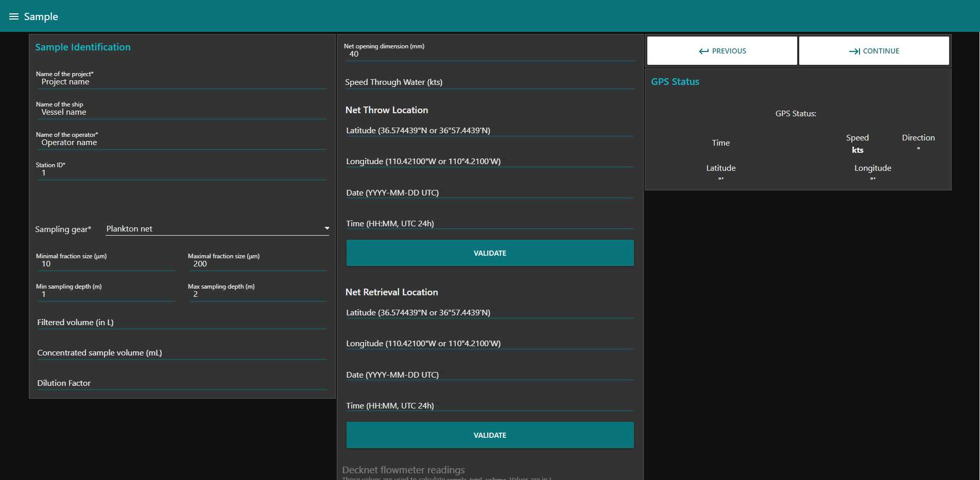
Task: Click the Max sampling depth field
Action: (x=257, y=295)
